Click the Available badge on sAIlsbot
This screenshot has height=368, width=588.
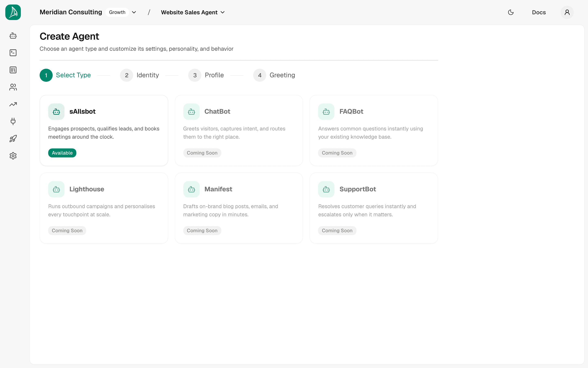pyautogui.click(x=62, y=153)
